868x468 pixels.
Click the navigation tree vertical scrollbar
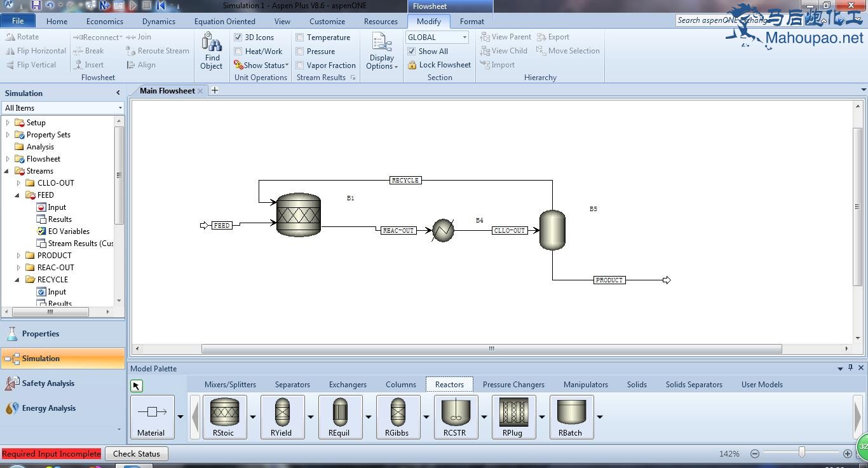tap(118, 175)
